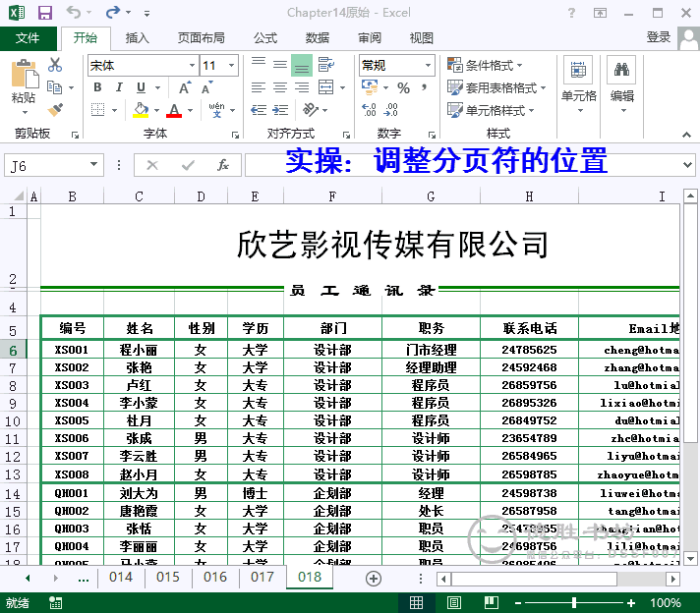The width and height of the screenshot is (700, 613).
Task: Switch to Page Layout view in status bar
Action: 454,603
